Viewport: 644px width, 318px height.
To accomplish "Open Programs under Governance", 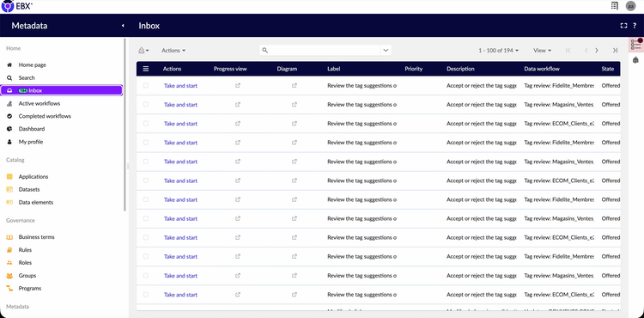I will [29, 289].
